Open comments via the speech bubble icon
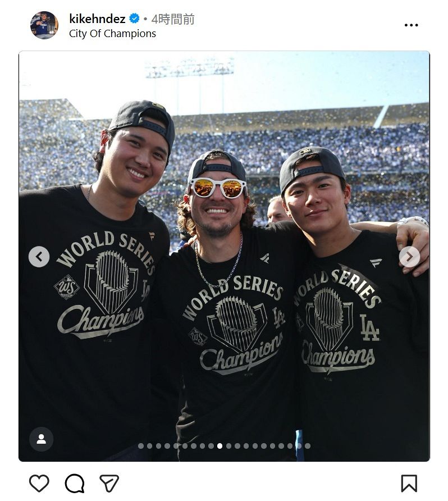Image resolution: width=448 pixels, height=501 pixels. (75, 483)
